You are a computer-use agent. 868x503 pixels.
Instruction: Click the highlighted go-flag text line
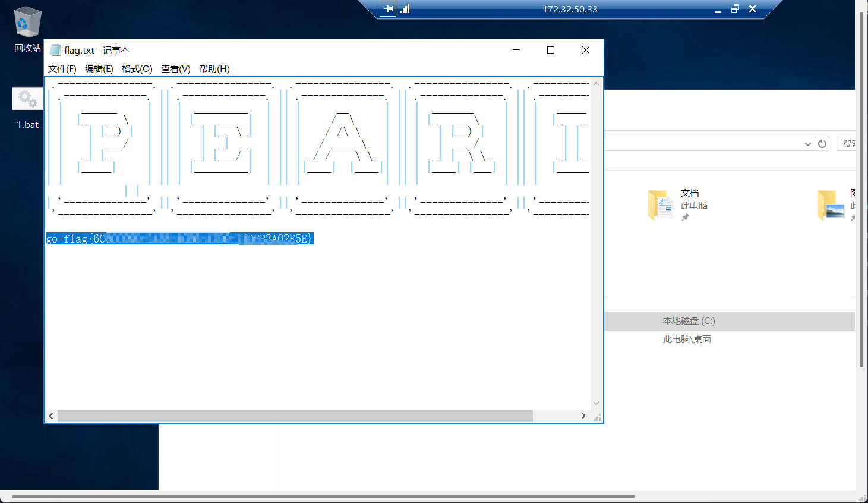tap(179, 238)
